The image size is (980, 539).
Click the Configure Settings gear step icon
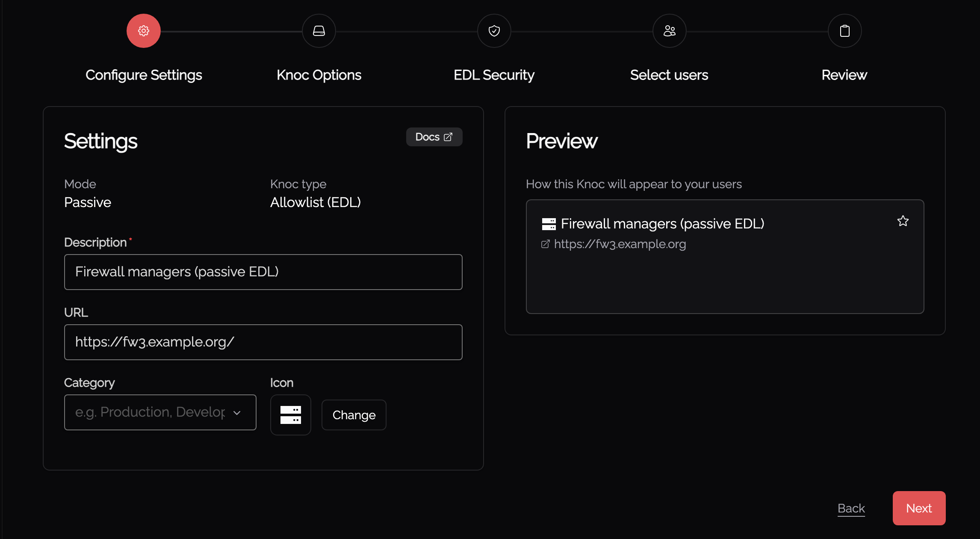click(144, 31)
